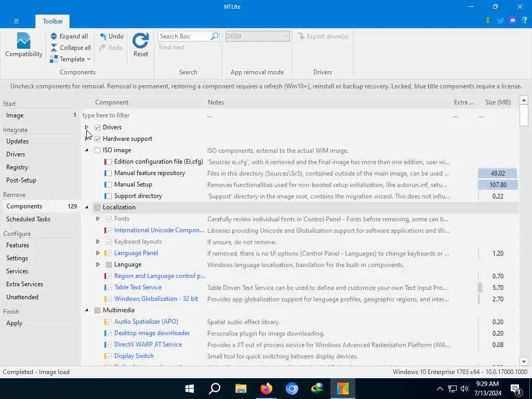Viewport: 532px width, 399px height.
Task: Uncheck the Hardware support checkbox
Action: [97, 139]
